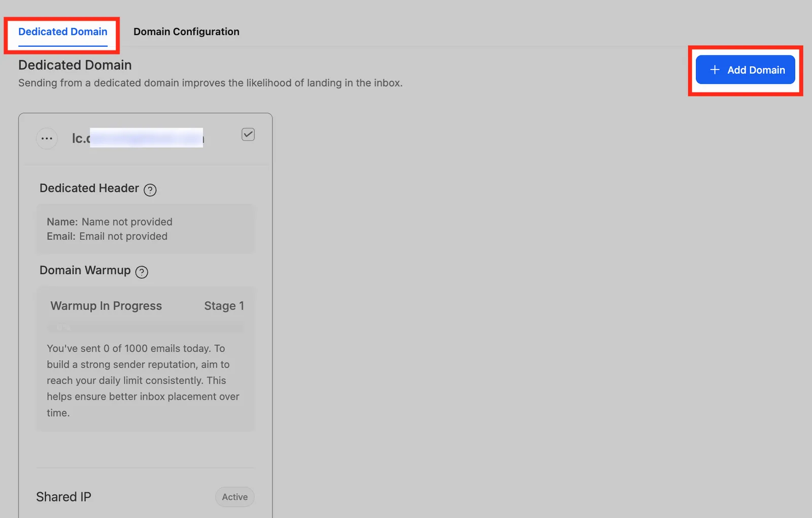Switch to the Dedicated Domain tab
The width and height of the screenshot is (812, 518).
coord(63,32)
